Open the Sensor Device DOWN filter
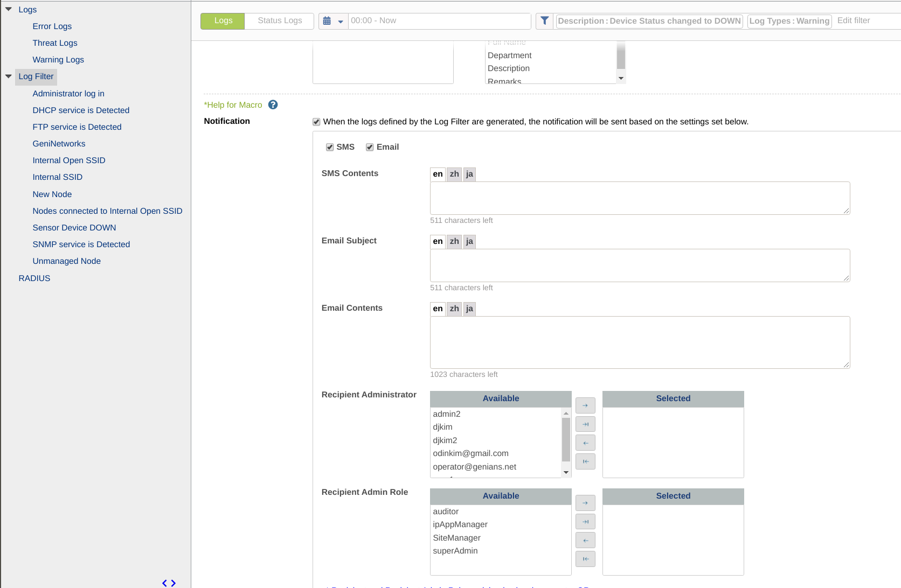Image resolution: width=901 pixels, height=588 pixels. (74, 228)
